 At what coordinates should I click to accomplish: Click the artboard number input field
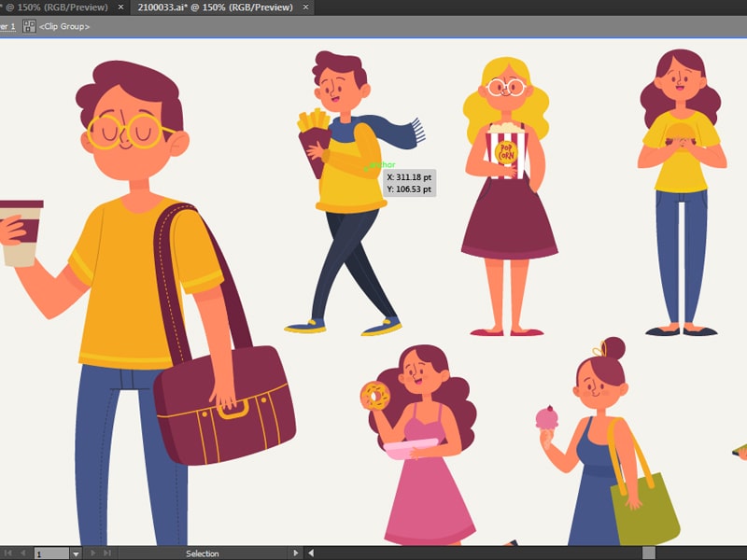[x=51, y=553]
